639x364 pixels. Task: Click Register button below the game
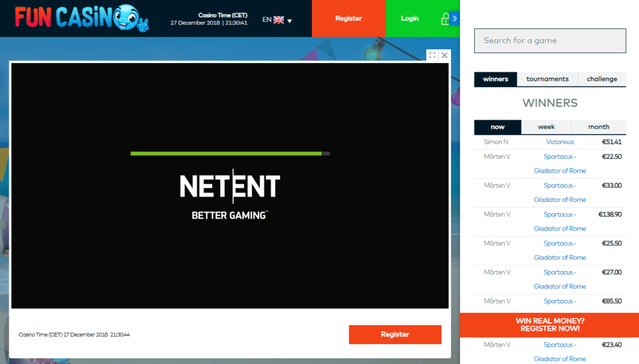pyautogui.click(x=395, y=334)
